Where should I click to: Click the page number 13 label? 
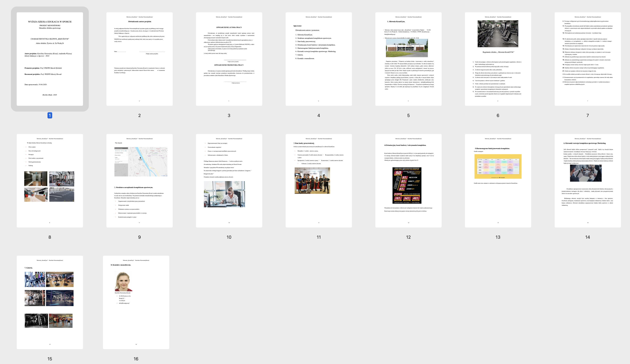coord(498,237)
